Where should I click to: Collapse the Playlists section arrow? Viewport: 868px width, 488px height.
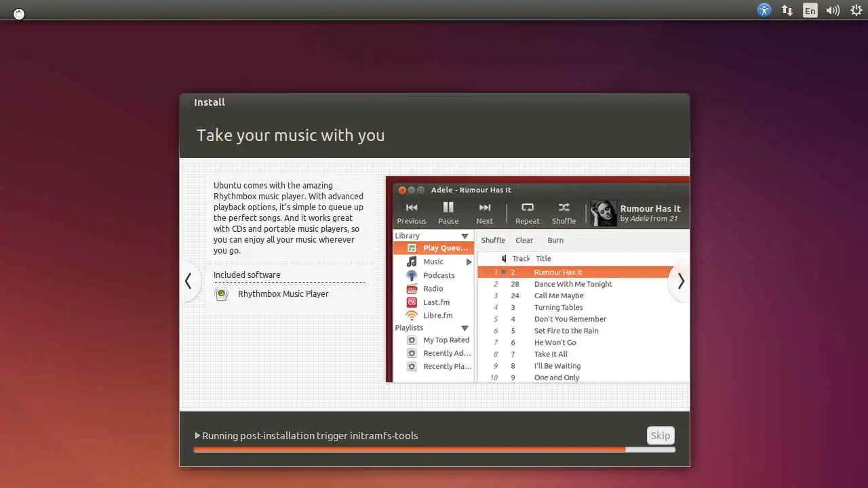pos(465,328)
